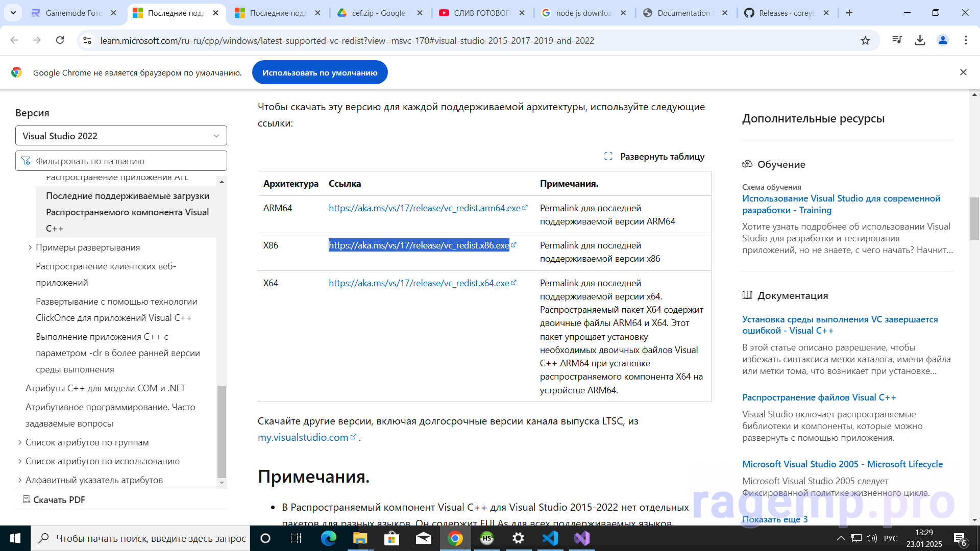Click the Фильтровать по названию filter field
The image size is (980, 551).
121,161
